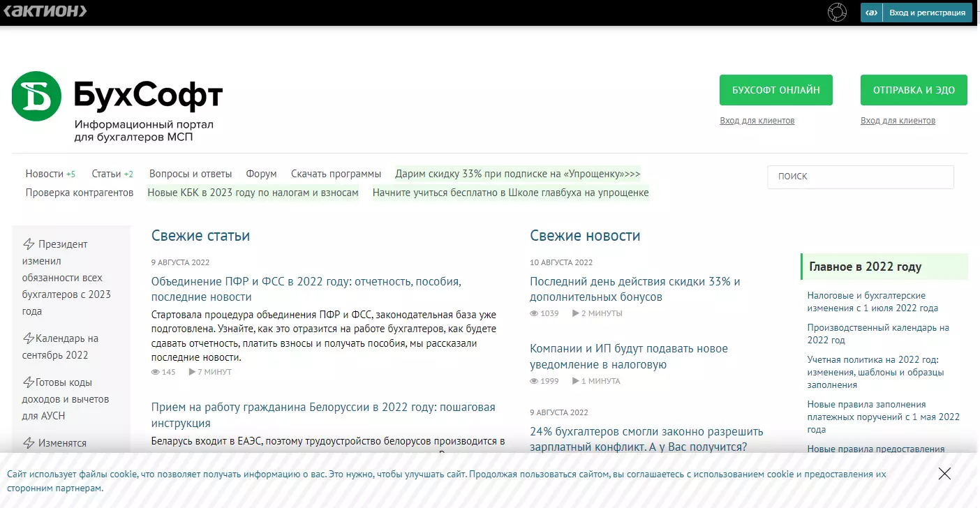Close the cookie notice with X
Viewport: 980px width, 508px height.
[x=944, y=474]
